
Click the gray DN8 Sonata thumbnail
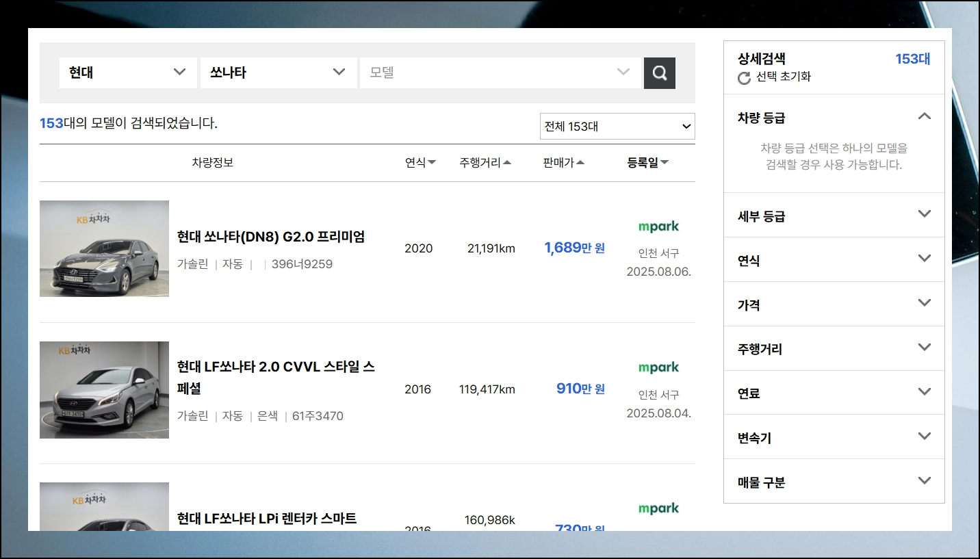click(x=104, y=248)
